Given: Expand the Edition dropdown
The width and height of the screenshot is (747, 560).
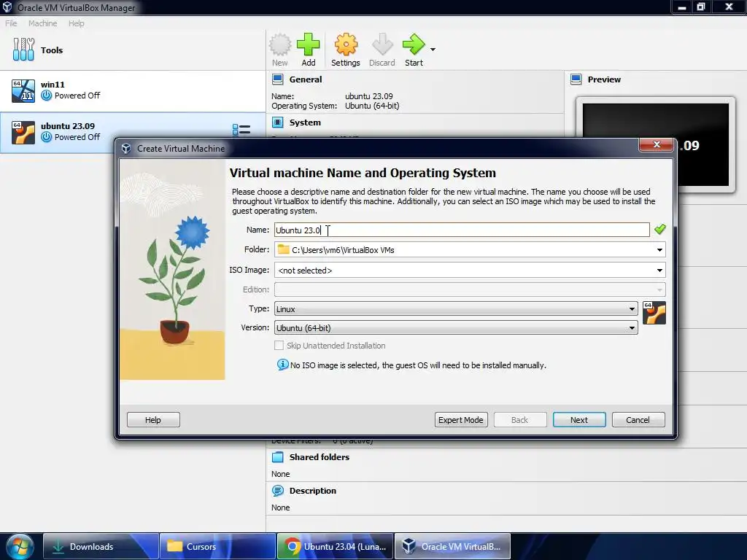Looking at the screenshot, I should pos(659,289).
